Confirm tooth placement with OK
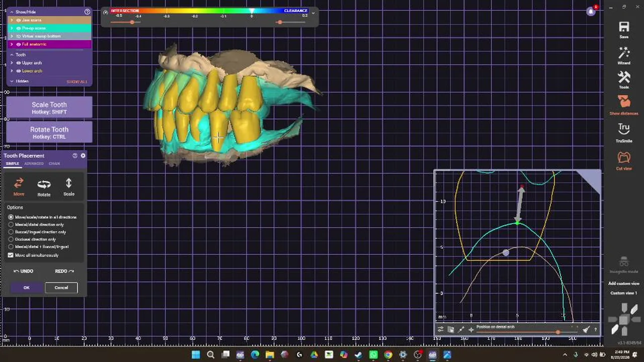 [x=27, y=288]
